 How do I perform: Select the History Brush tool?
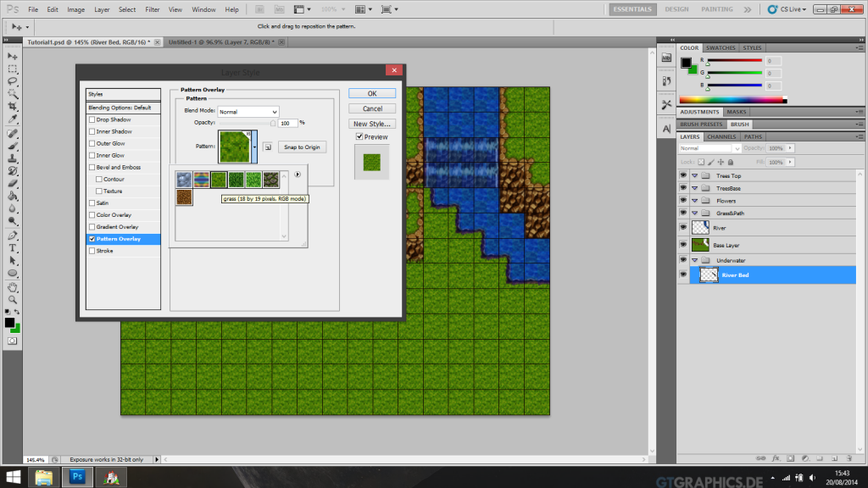click(12, 171)
